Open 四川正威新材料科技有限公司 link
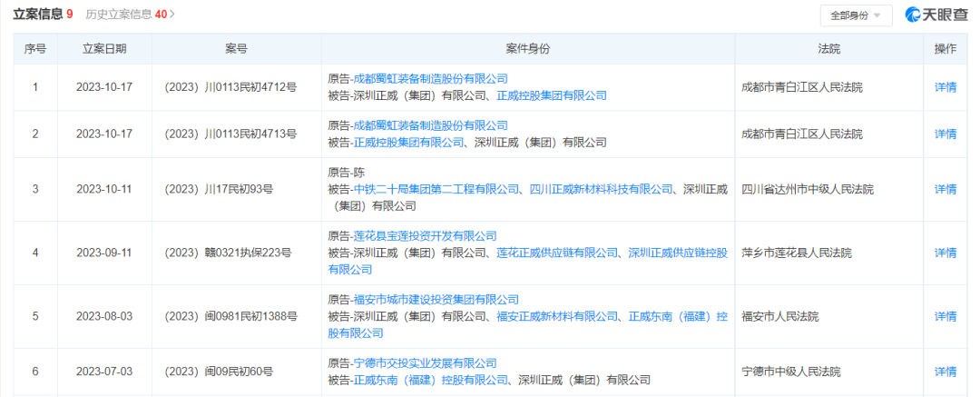This screenshot has height=397, width=980. pos(602,189)
